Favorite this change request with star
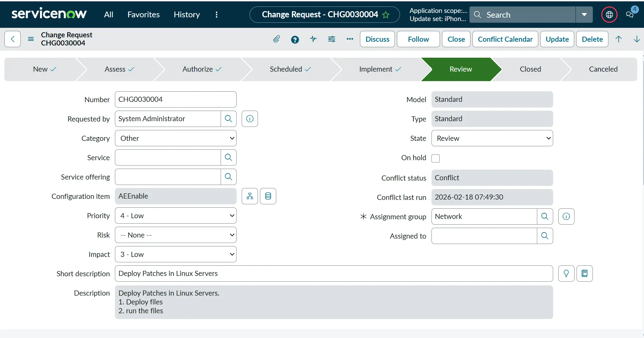This screenshot has width=644, height=338. 386,15
